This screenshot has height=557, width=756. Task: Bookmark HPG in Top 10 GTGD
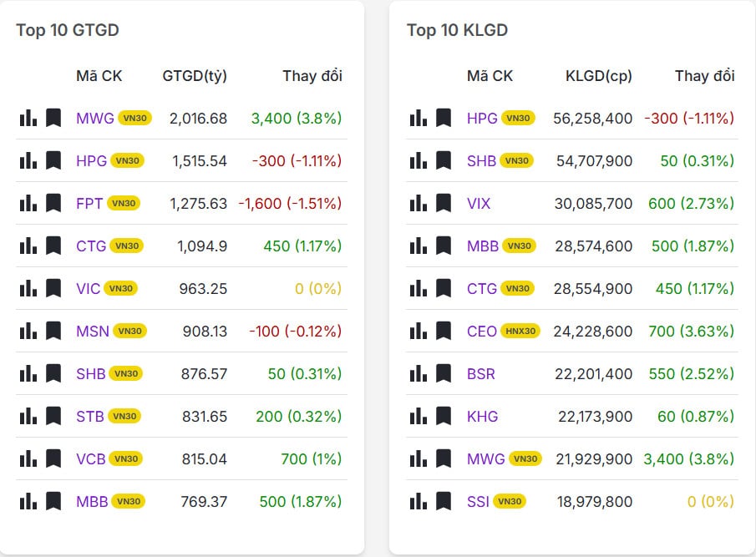[53, 160]
